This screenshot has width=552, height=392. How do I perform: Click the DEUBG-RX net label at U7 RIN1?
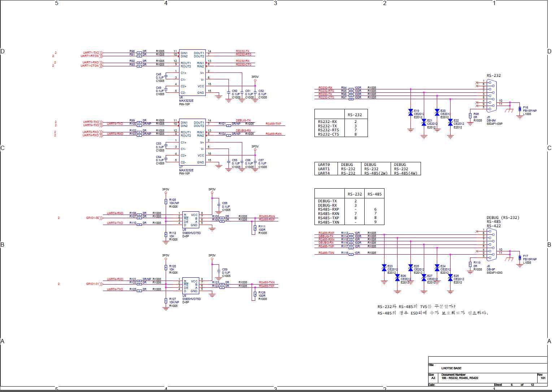click(243, 131)
